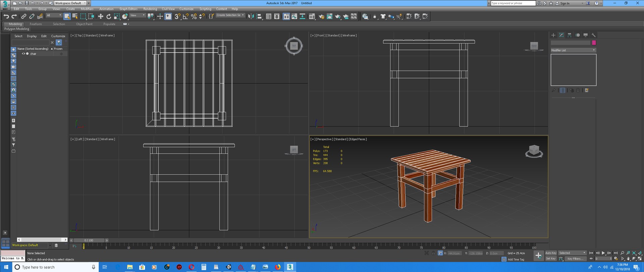
Task: Toggle Key Mode in playback controls
Action: click(591, 259)
